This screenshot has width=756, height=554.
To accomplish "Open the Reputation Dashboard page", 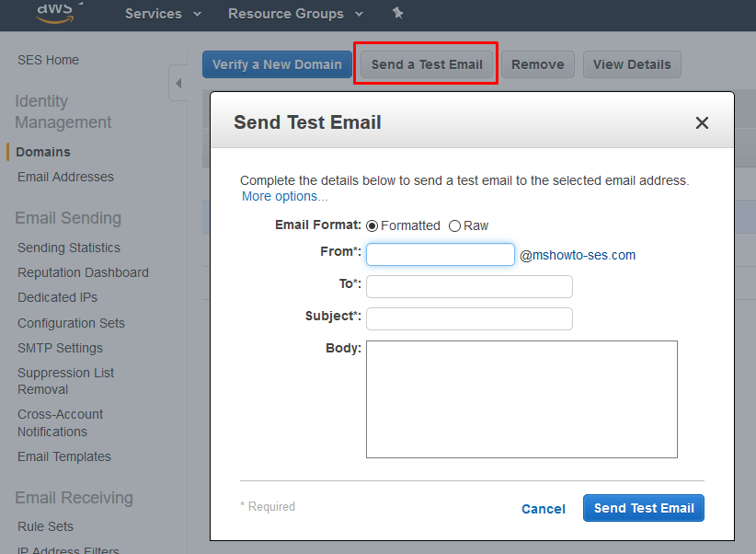I will (x=83, y=272).
